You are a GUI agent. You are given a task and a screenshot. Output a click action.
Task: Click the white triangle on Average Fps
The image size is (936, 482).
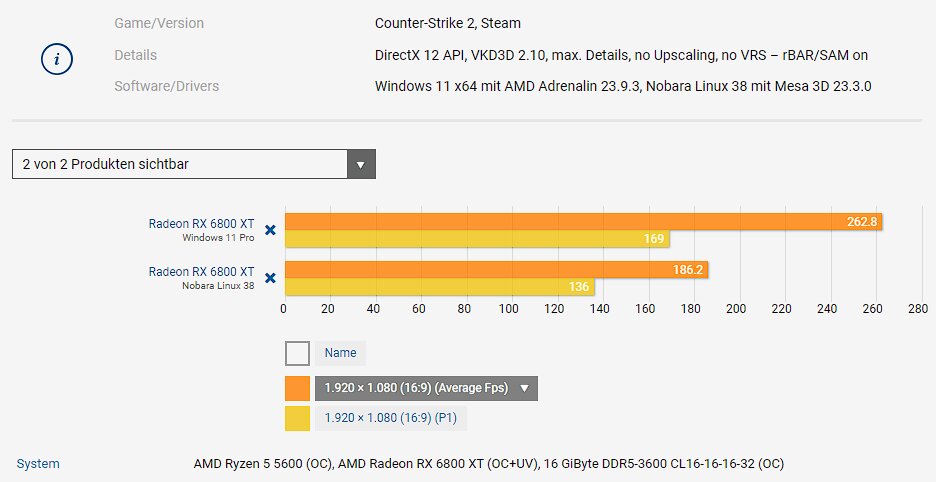(524, 388)
